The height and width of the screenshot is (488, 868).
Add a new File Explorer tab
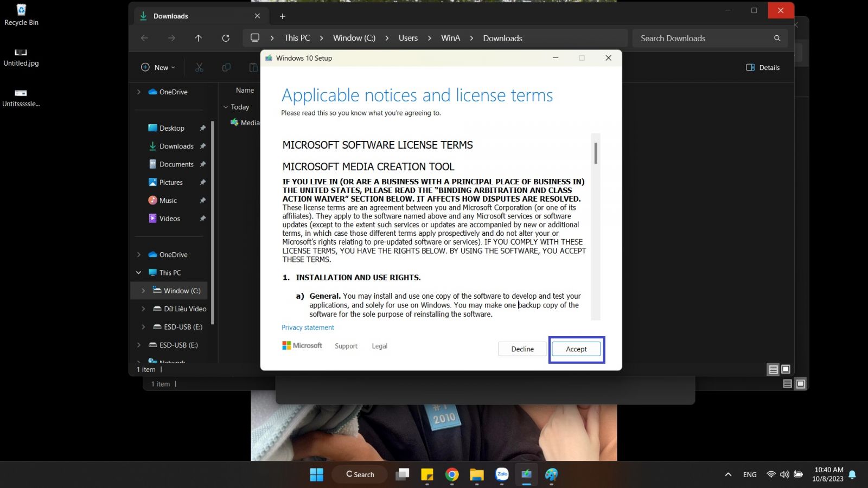(282, 16)
